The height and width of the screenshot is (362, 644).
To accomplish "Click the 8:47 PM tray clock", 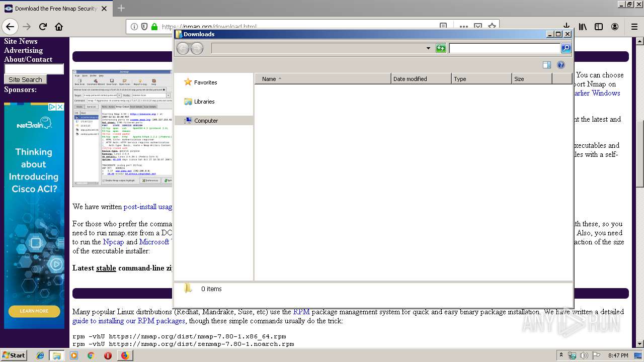I will (x=618, y=355).
